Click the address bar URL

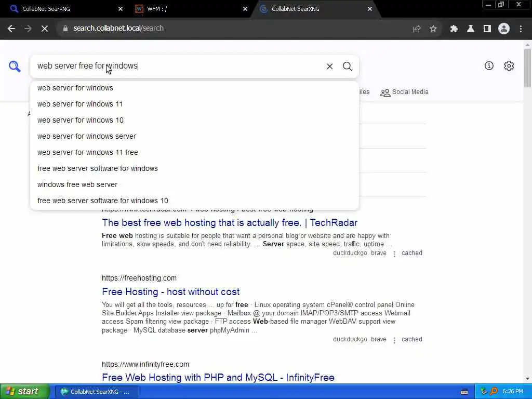pos(118,29)
